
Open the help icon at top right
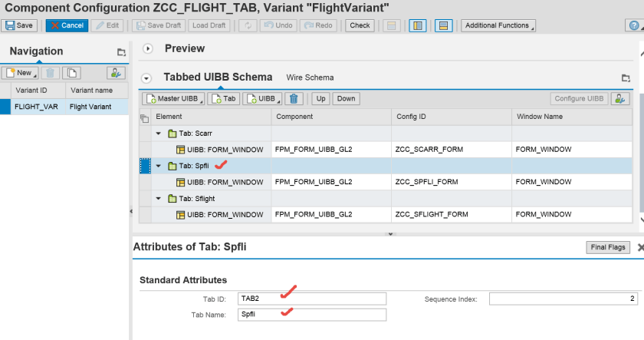pos(632,25)
